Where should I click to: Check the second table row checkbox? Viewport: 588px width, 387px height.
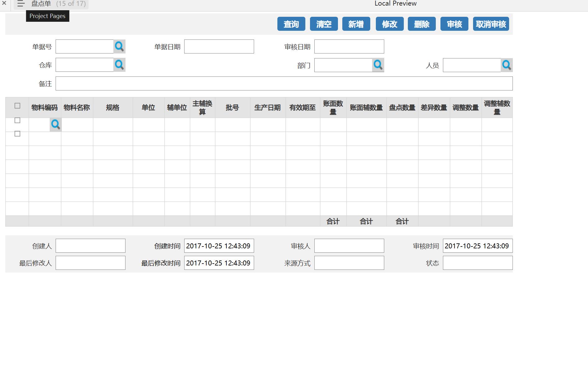pos(17,134)
